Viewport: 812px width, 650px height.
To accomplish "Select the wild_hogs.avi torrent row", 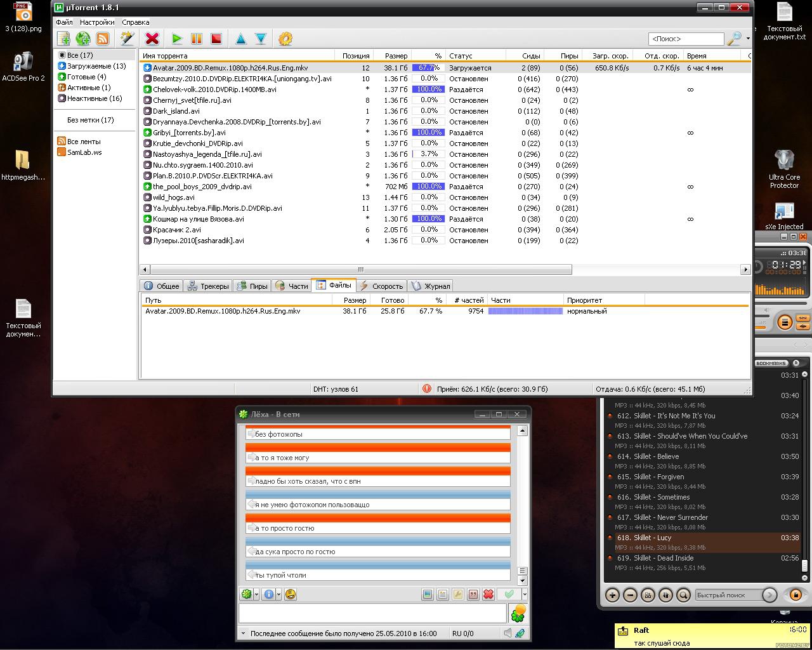I will pos(173,197).
